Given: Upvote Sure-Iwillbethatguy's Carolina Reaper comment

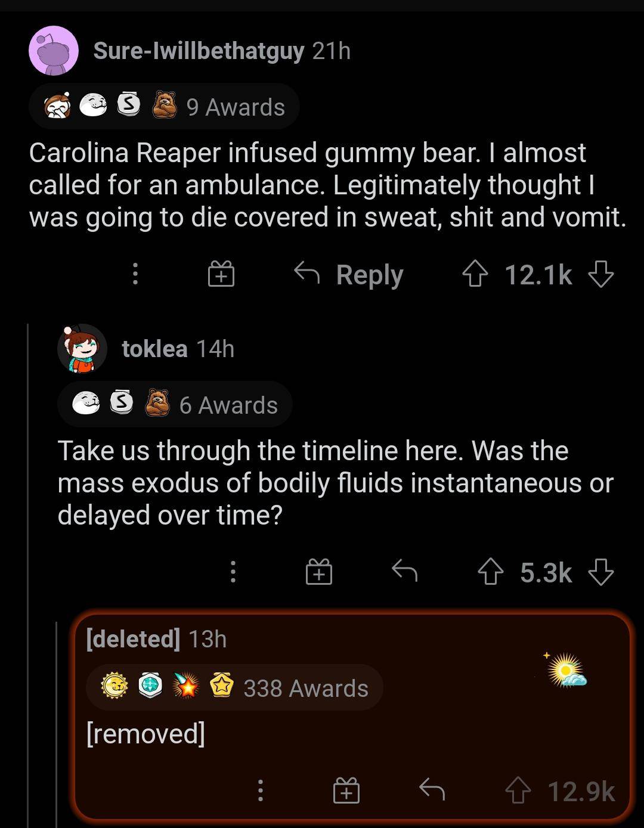Looking at the screenshot, I should click(475, 275).
